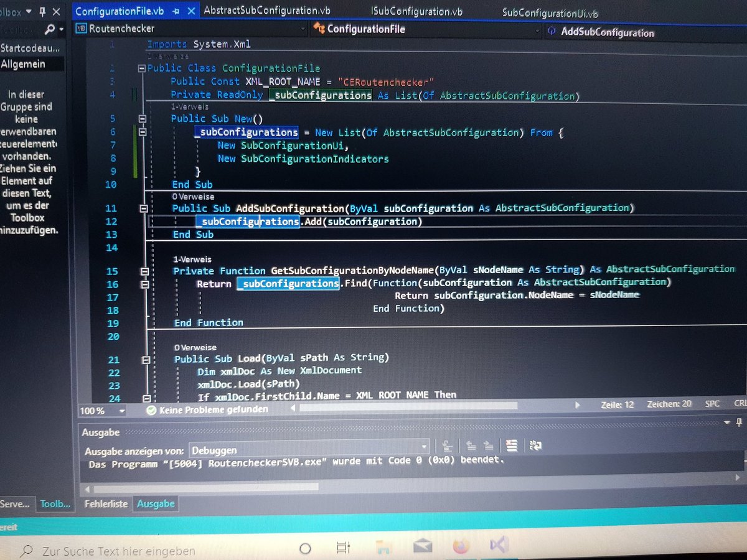
Task: Collapse the AddSubConfiguration sub
Action: point(143,208)
